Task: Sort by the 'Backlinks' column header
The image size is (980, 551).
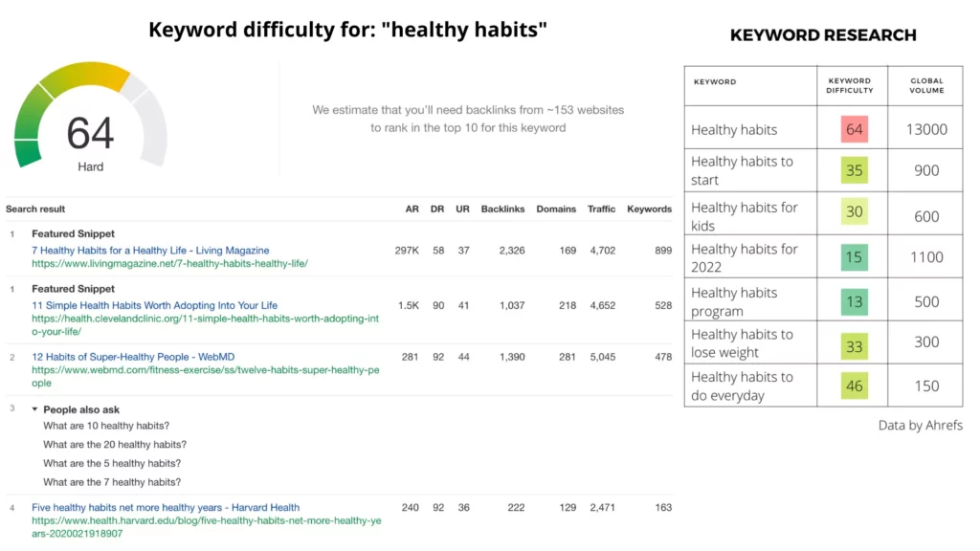Action: [502, 209]
